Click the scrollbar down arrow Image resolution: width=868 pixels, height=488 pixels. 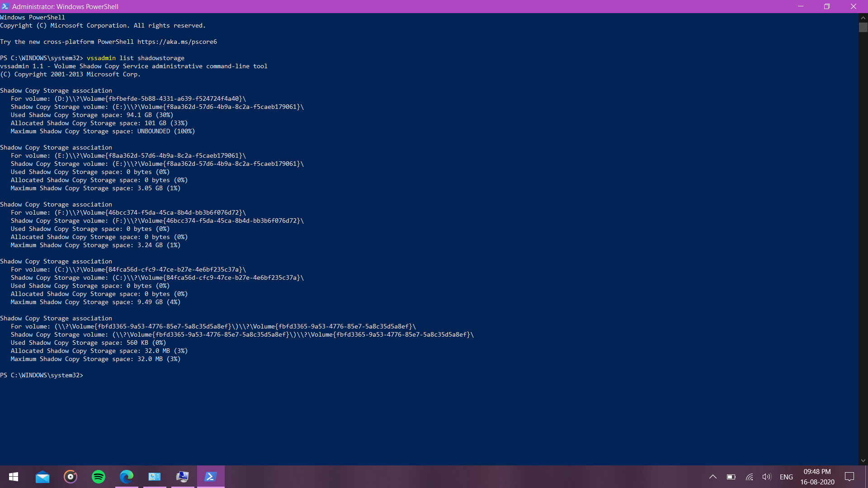(863, 460)
